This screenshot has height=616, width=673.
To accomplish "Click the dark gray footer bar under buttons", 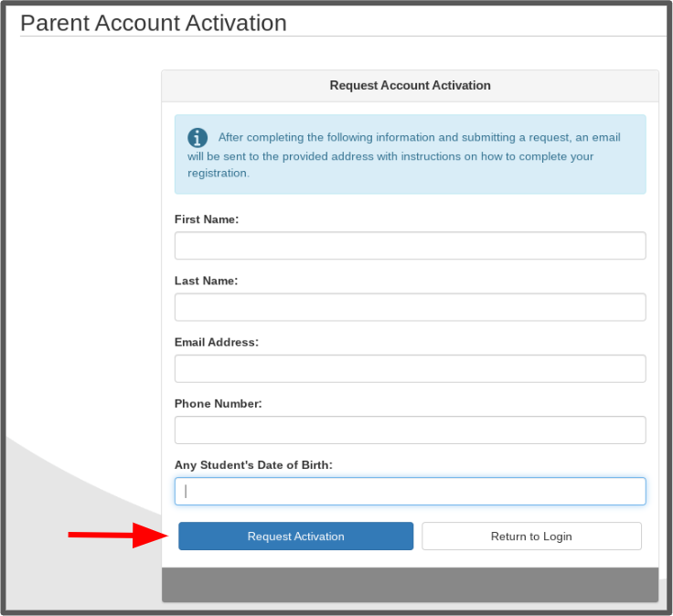I will [x=410, y=585].
